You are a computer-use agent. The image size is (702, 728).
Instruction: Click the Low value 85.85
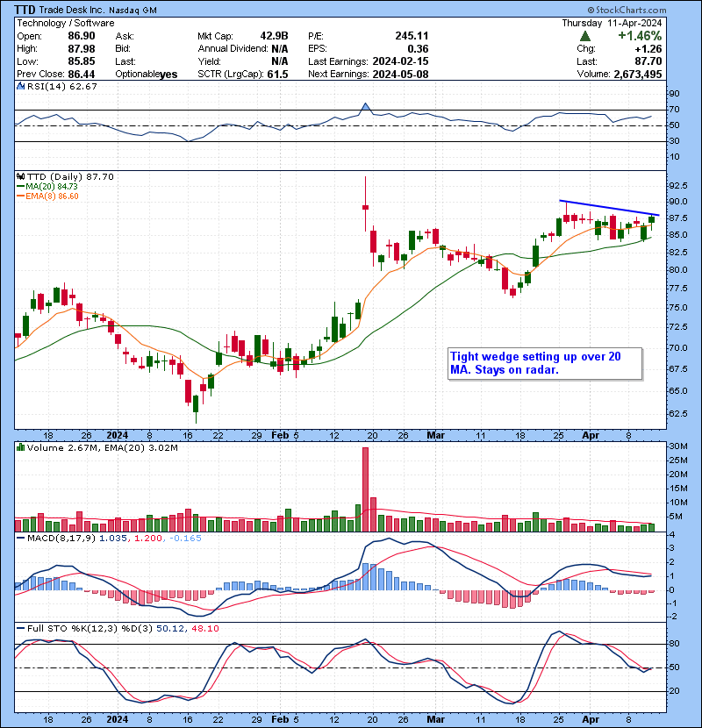(82, 61)
